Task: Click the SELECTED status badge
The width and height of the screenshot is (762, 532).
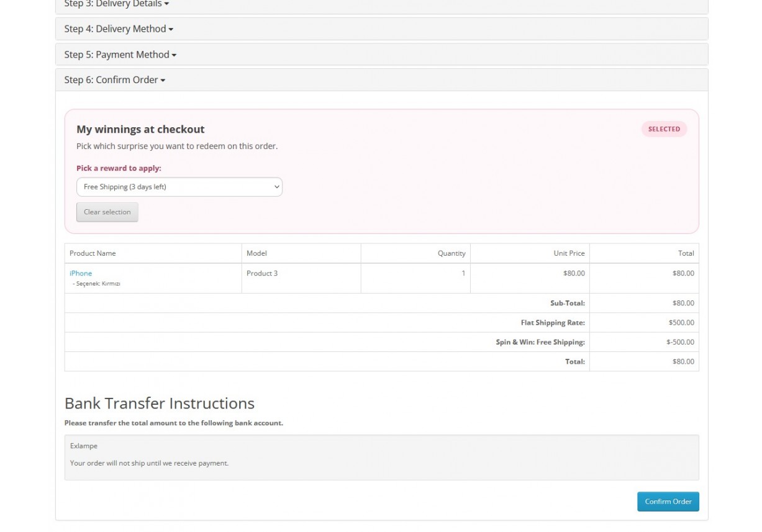Action: pyautogui.click(x=663, y=129)
